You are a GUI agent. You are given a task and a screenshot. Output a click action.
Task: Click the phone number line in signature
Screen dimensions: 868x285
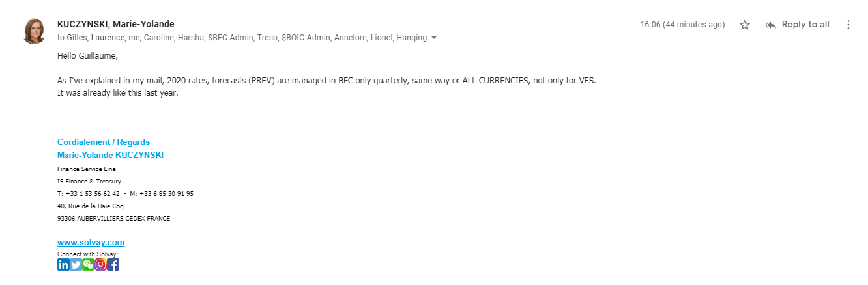(125, 193)
